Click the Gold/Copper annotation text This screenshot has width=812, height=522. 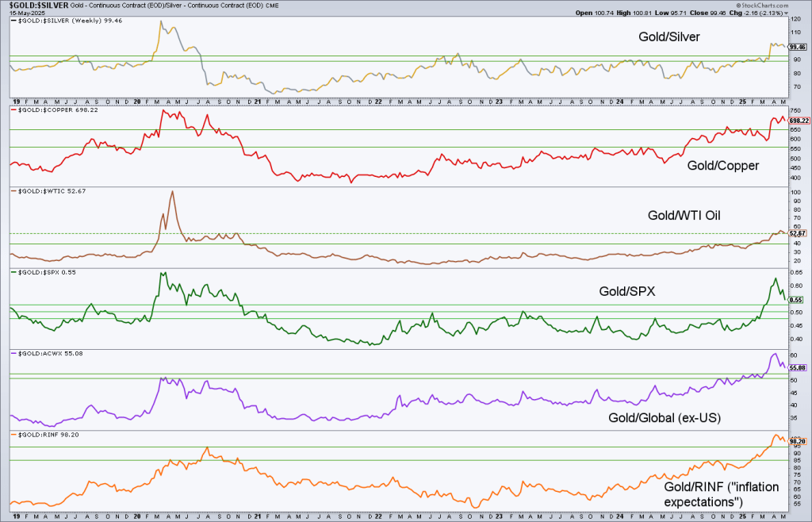(722, 166)
